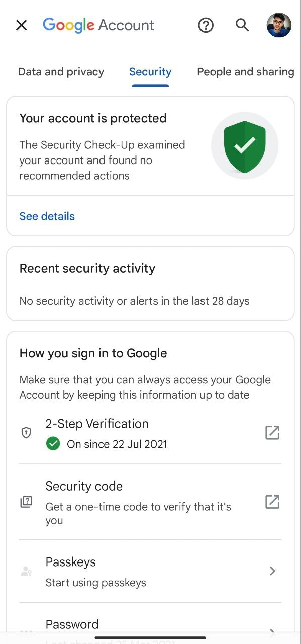Select the Security tab
Viewport: 301px width, 644px height.
pyautogui.click(x=150, y=72)
